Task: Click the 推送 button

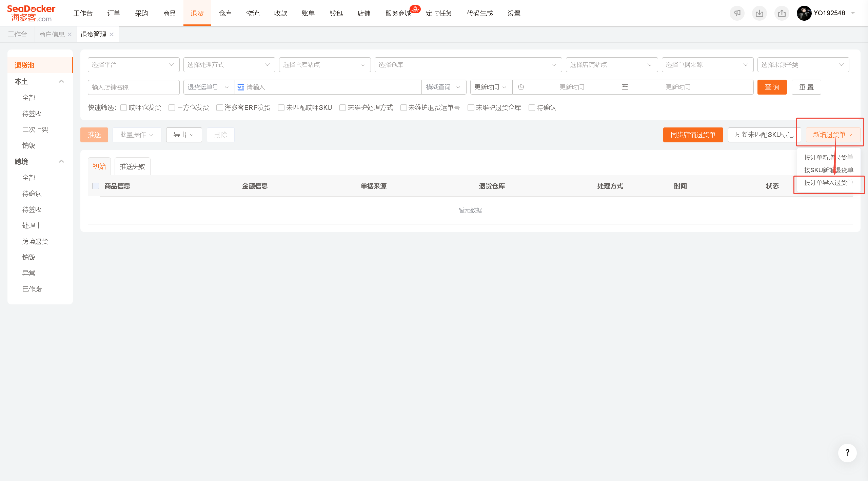Action: (x=94, y=135)
